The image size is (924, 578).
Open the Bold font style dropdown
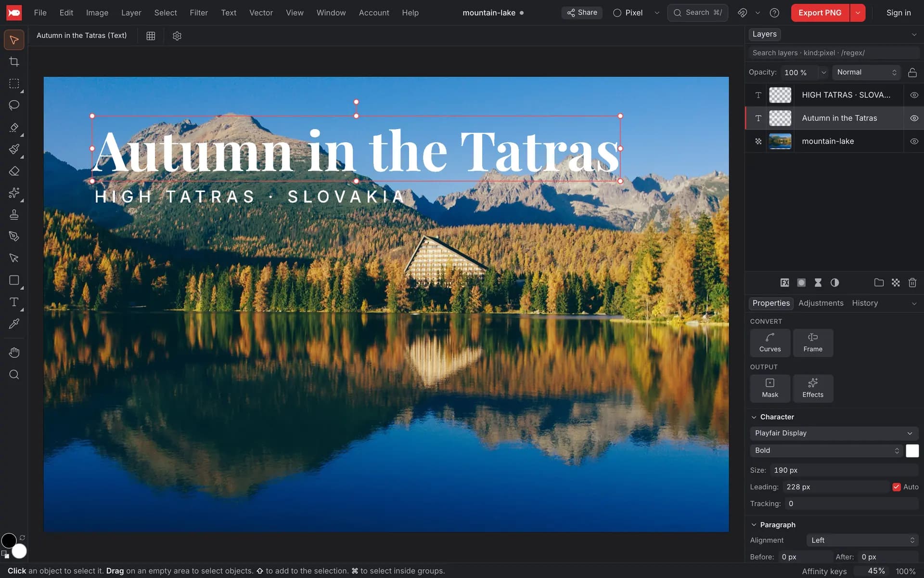826,450
